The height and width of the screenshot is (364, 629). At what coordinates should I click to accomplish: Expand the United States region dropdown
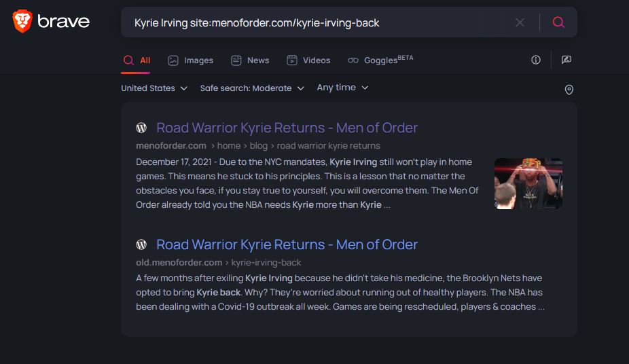pyautogui.click(x=154, y=88)
